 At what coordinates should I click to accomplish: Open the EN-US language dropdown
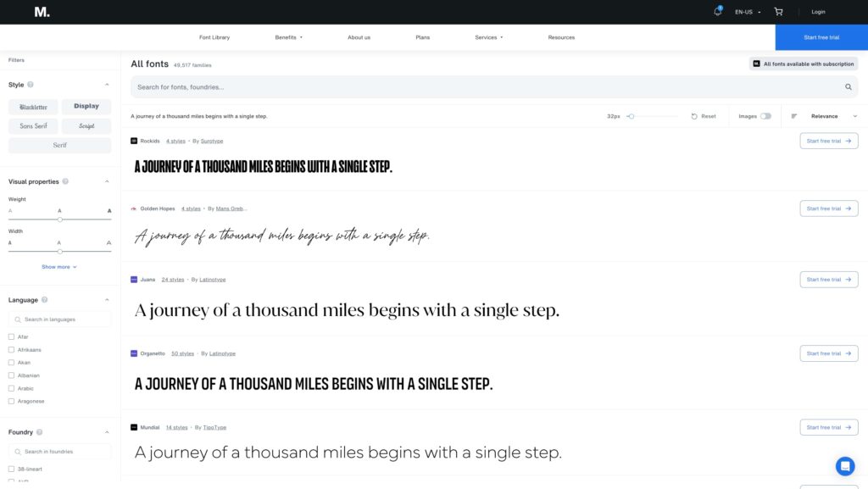click(x=748, y=12)
